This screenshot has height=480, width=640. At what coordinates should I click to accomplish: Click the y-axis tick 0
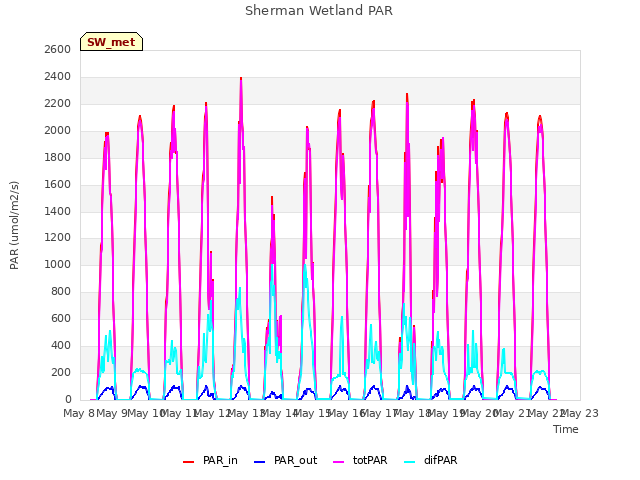coord(68,399)
